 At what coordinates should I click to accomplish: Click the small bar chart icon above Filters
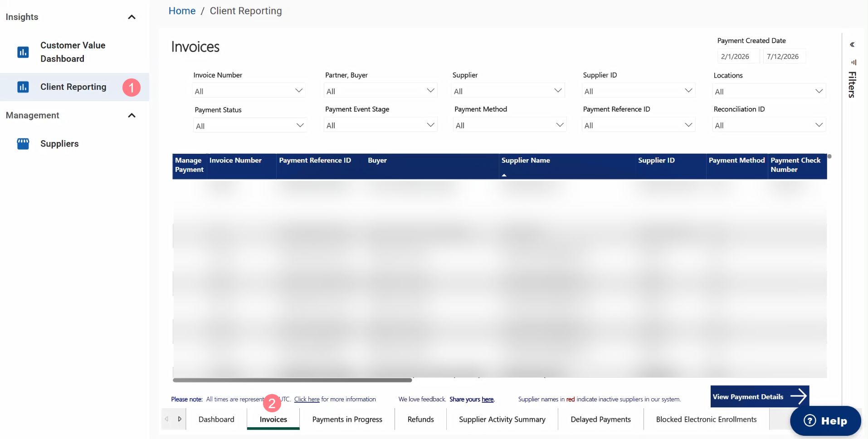(x=853, y=62)
